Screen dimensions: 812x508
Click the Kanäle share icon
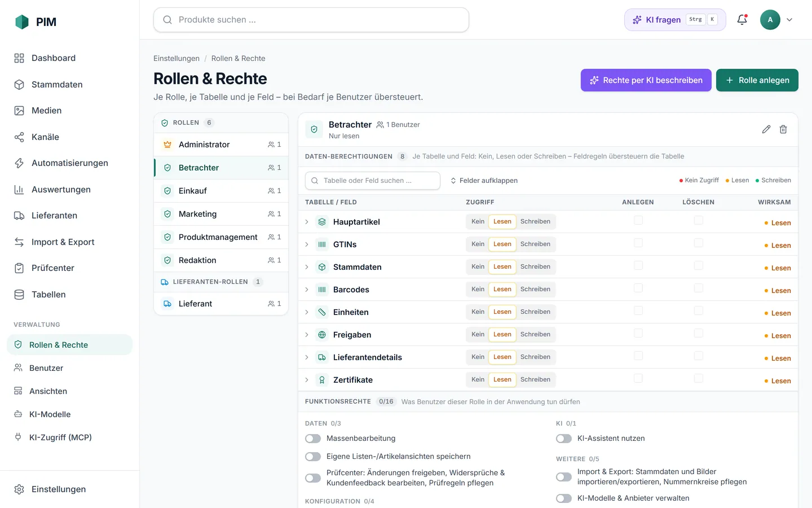[19, 137]
